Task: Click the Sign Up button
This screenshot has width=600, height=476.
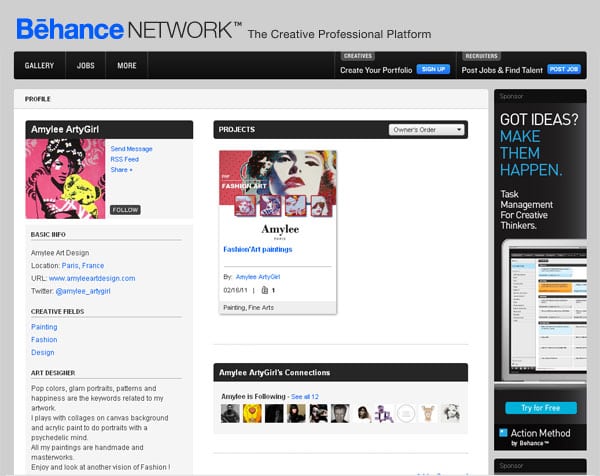Action: coord(433,69)
